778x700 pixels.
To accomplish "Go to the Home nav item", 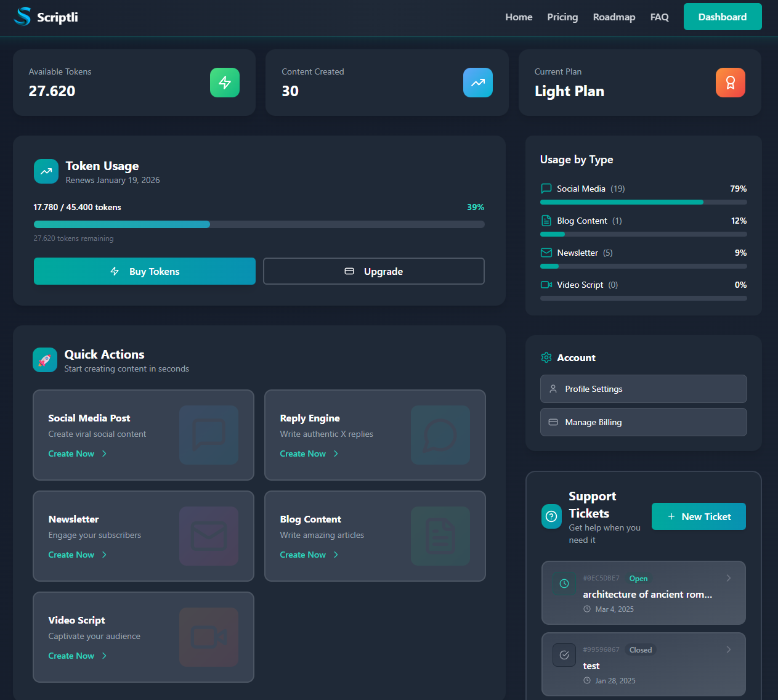I will click(519, 17).
